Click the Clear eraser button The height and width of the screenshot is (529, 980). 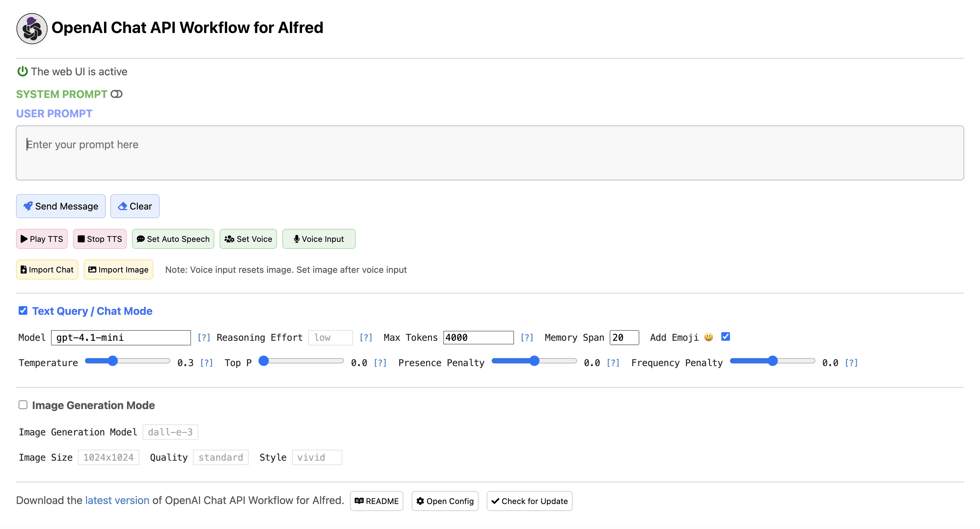coord(135,206)
